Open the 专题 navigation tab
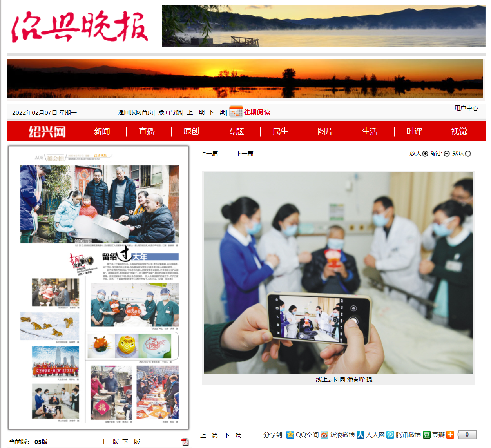Image resolution: width=491 pixels, height=448 pixels. [x=236, y=131]
